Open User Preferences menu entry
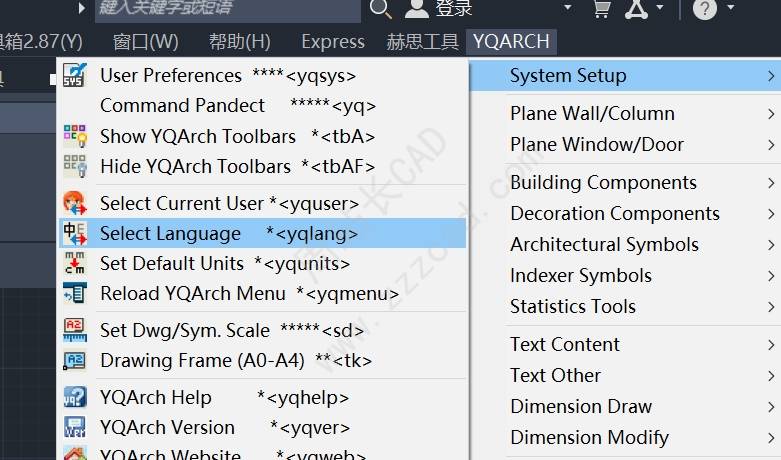Screen dimensions: 781x460 coord(262,76)
